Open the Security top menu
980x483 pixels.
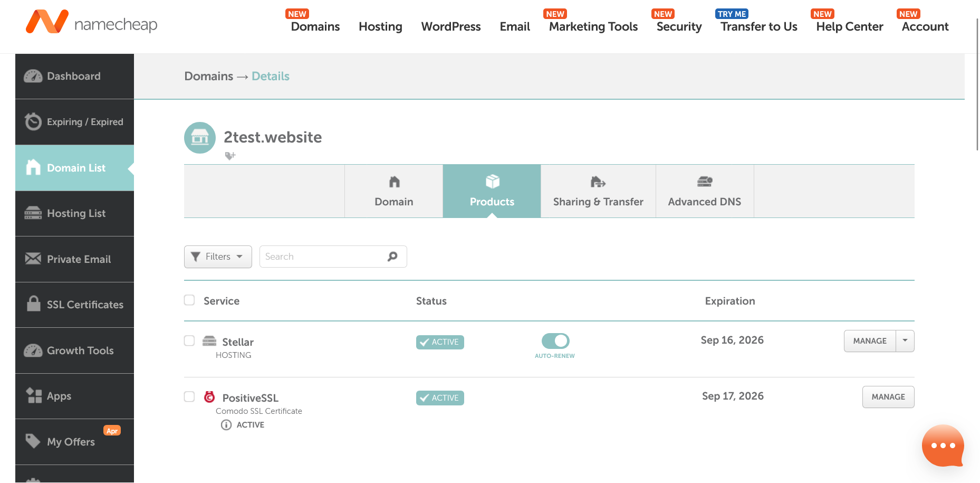[x=679, y=26]
